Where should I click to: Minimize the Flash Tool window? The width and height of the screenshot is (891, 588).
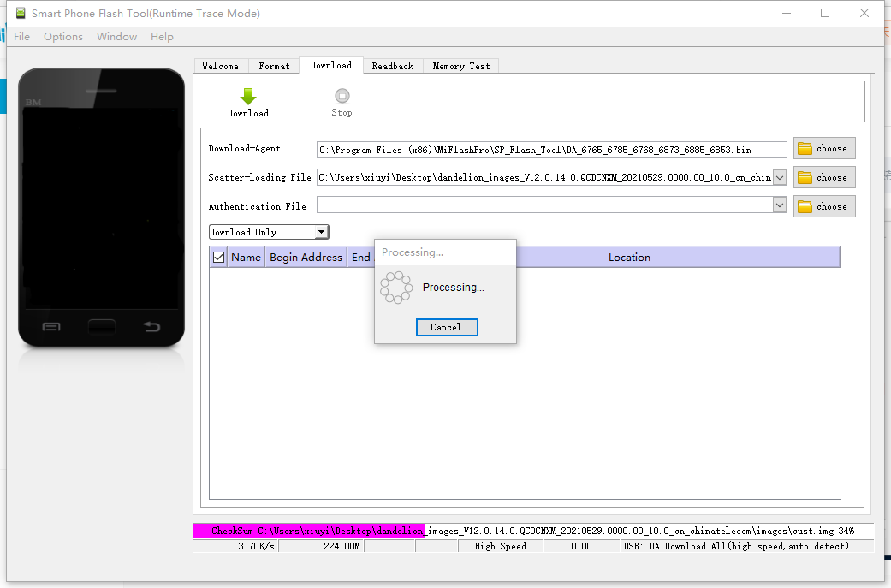[787, 13]
